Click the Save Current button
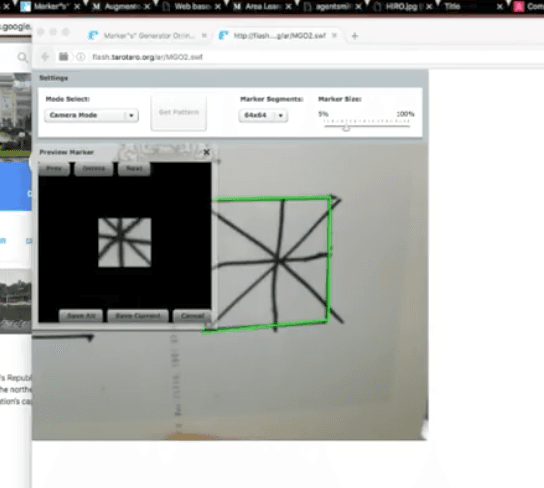The width and height of the screenshot is (544, 488). [x=138, y=316]
